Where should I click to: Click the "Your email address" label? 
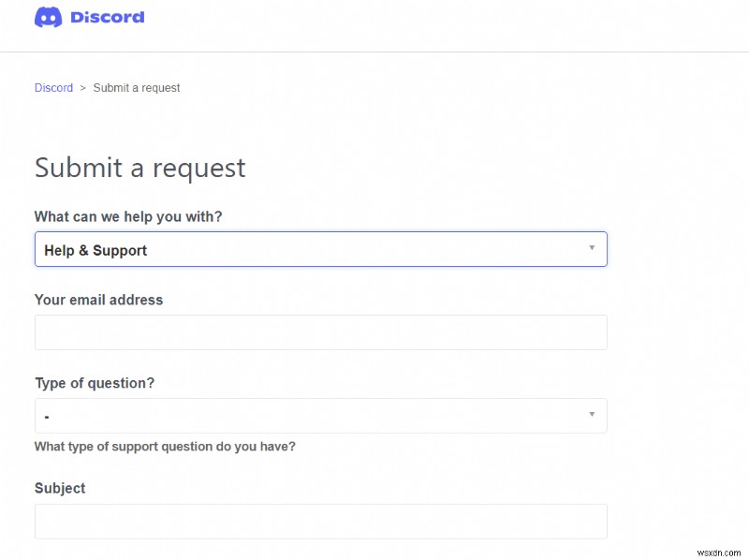click(98, 300)
